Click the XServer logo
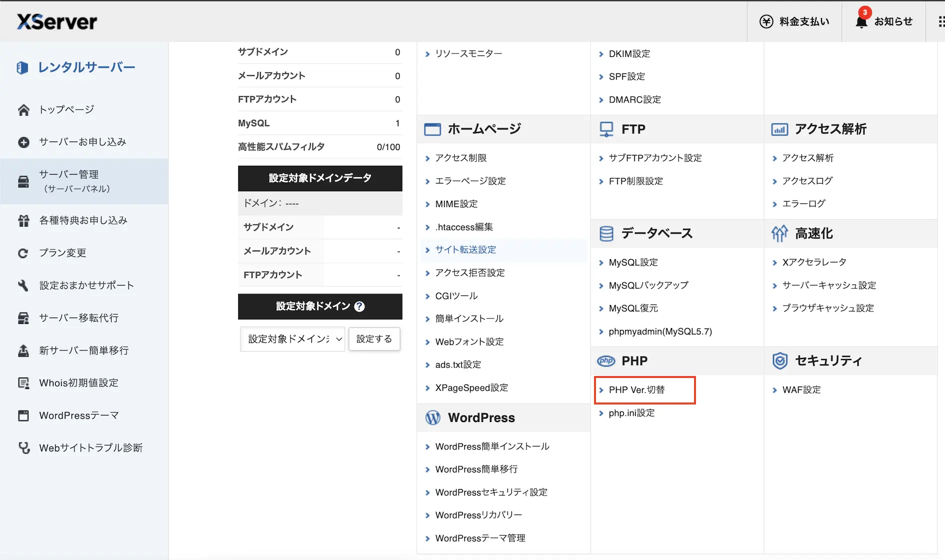The width and height of the screenshot is (945, 560). pos(57,21)
